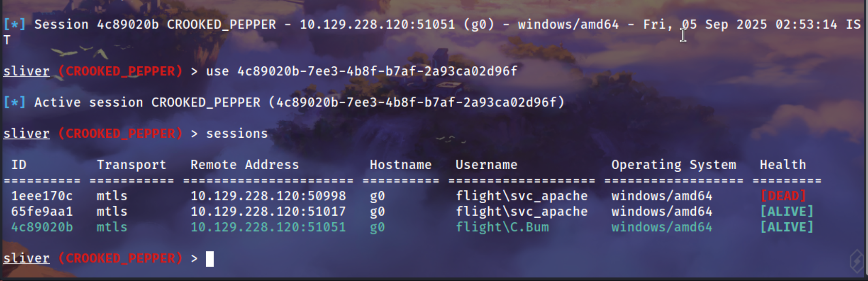Click the hexagon logo icon in bottom-right corner
Viewport: 868px width, 281px height.
coord(857,261)
